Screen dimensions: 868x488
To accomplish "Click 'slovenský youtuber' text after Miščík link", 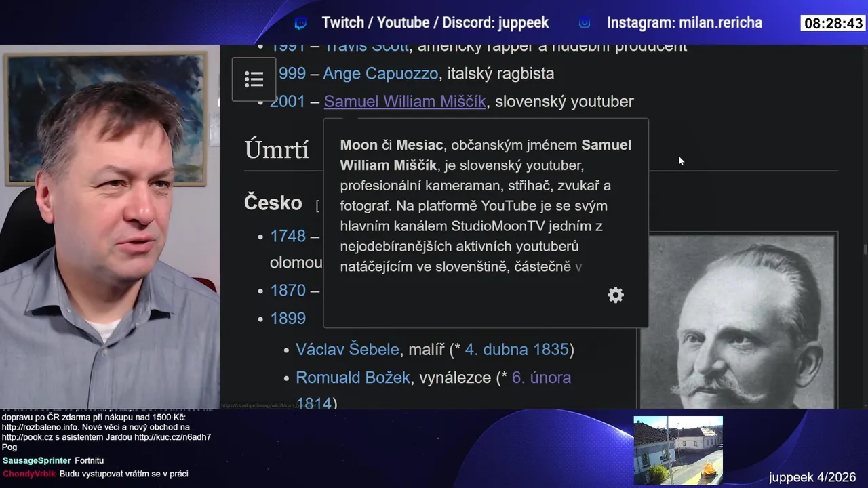I will pyautogui.click(x=564, y=102).
